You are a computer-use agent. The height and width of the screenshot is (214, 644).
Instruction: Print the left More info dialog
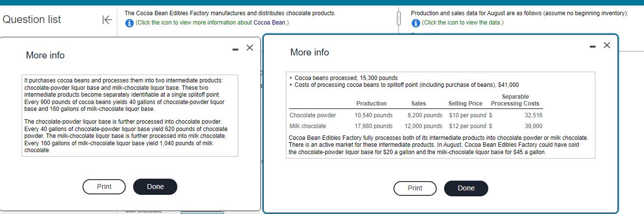(x=104, y=187)
